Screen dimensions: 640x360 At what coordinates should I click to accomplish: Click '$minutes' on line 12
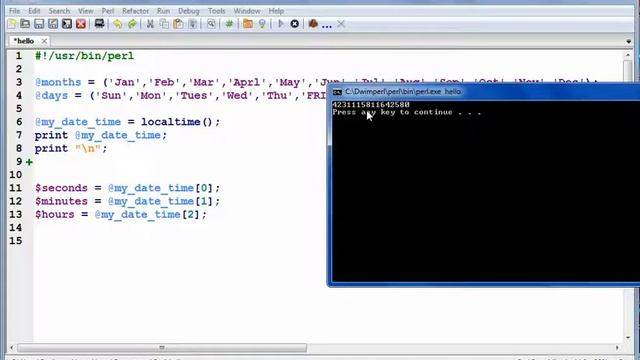point(61,201)
